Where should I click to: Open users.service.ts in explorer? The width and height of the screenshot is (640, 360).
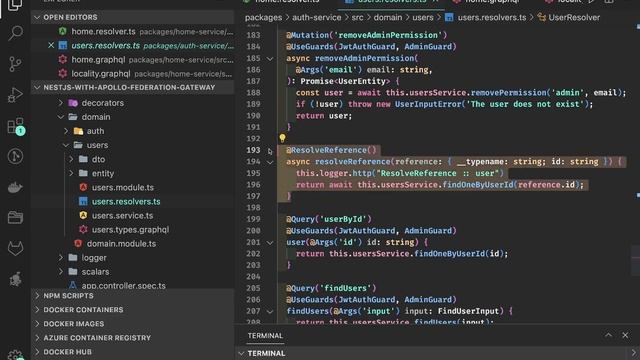[x=122, y=216]
